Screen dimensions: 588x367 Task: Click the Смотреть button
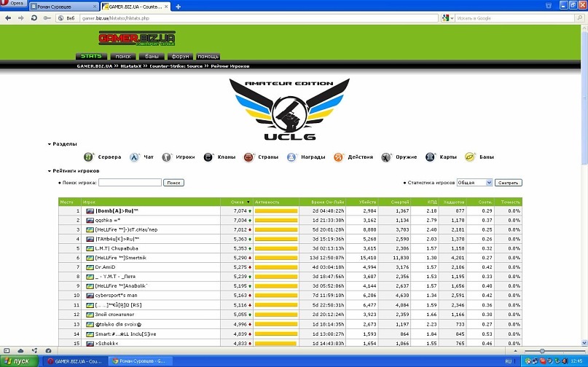pyautogui.click(x=509, y=183)
